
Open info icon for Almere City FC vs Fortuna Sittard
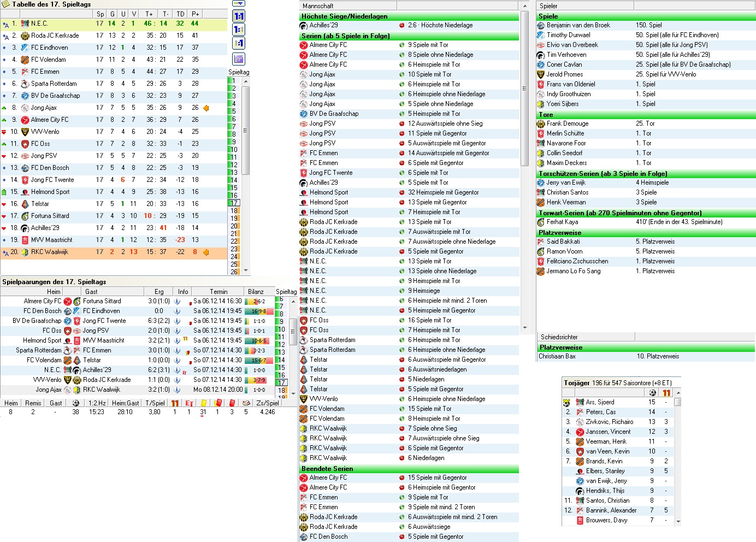click(x=177, y=301)
